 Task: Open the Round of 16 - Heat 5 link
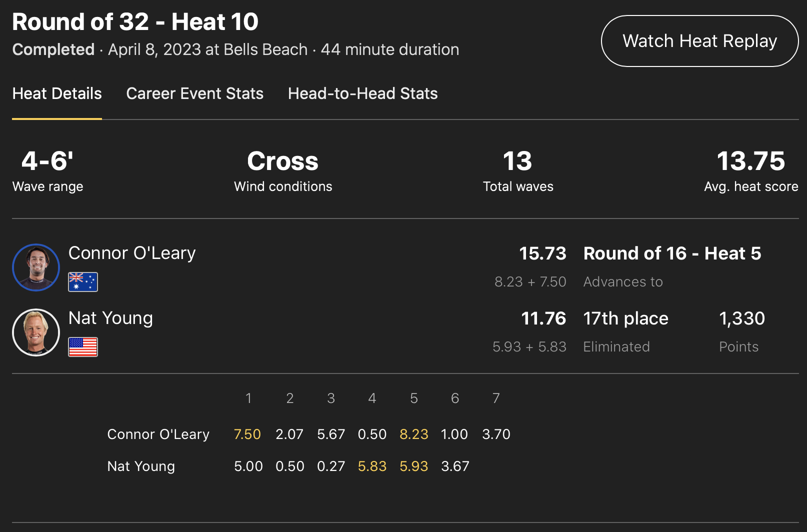click(672, 253)
